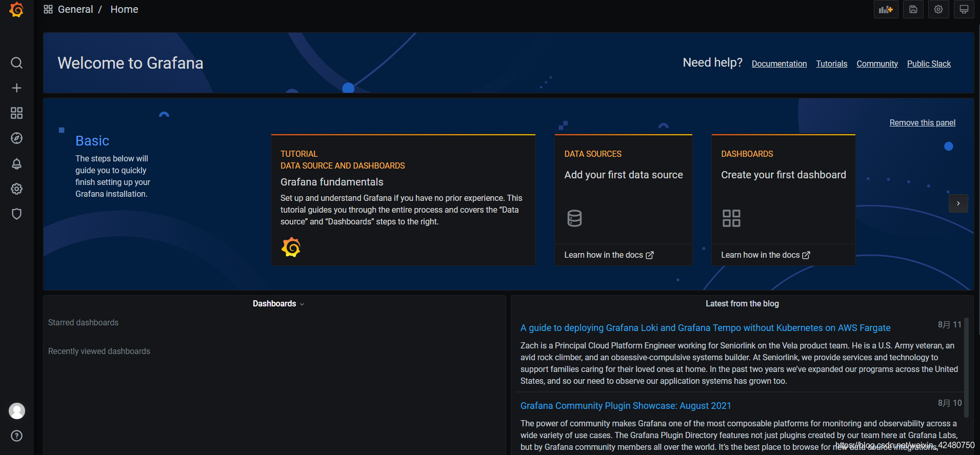The image size is (980, 455).
Task: Open the Create plus icon in sidebar
Action: tap(16, 88)
